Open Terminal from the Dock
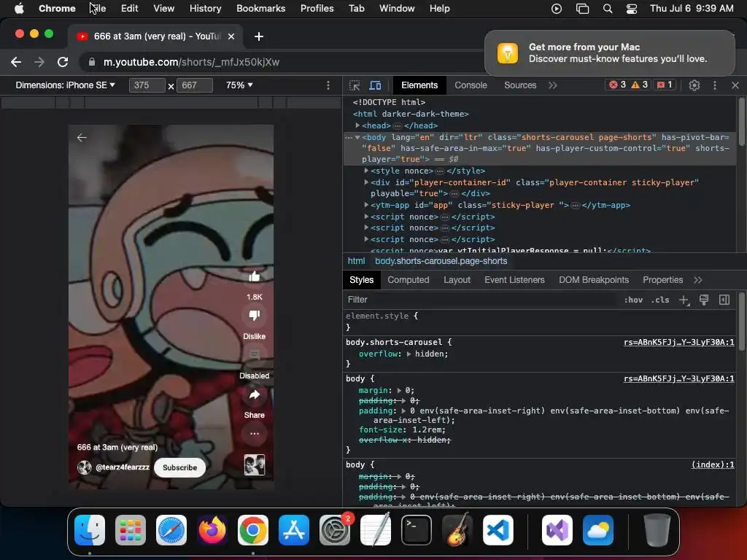 [x=417, y=529]
